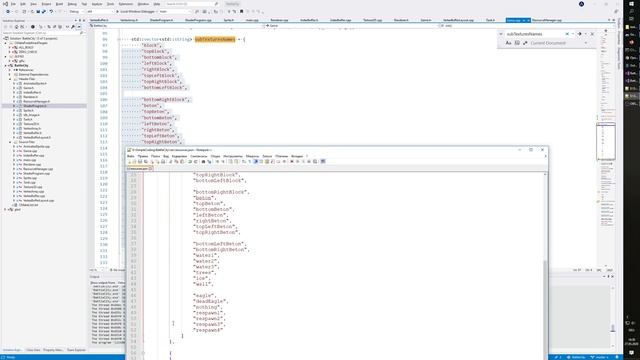The height and width of the screenshot is (360, 640).
Task: Save resources.json with Notepad++ save icon
Action: [x=140, y=162]
